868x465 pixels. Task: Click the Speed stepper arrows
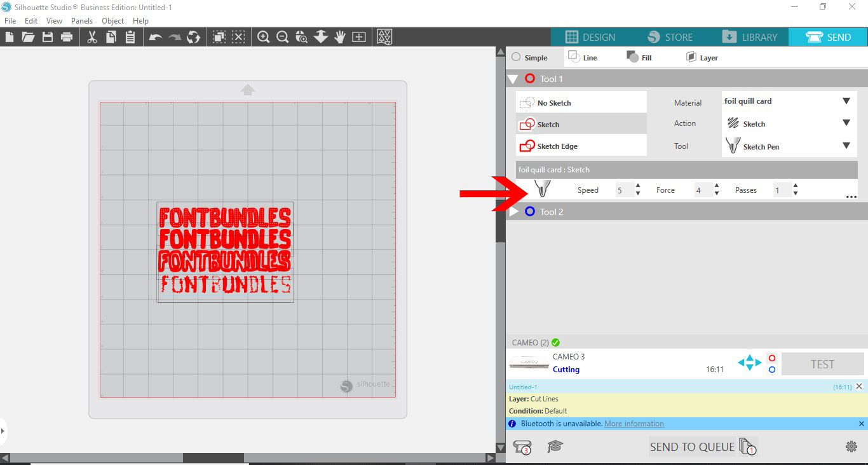click(x=638, y=190)
